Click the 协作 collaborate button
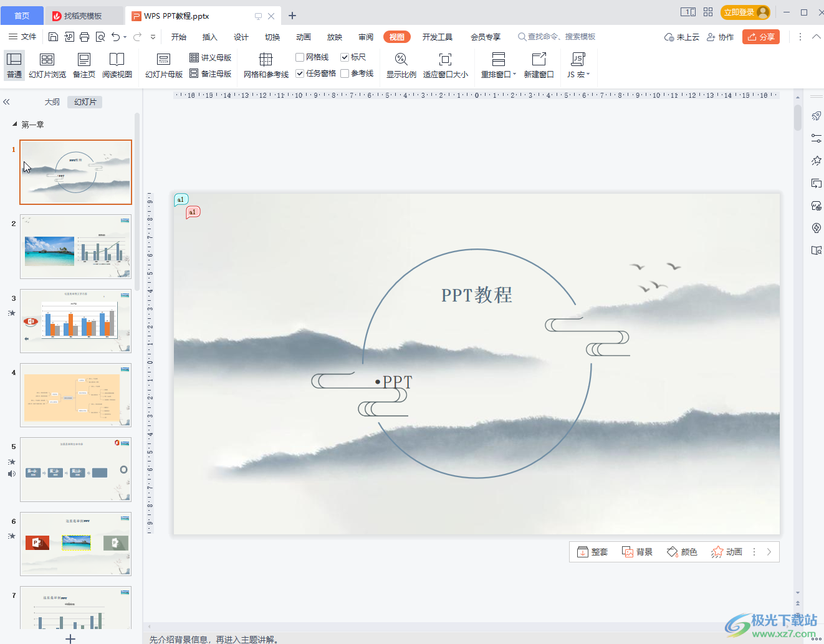The width and height of the screenshot is (824, 644). click(x=720, y=37)
